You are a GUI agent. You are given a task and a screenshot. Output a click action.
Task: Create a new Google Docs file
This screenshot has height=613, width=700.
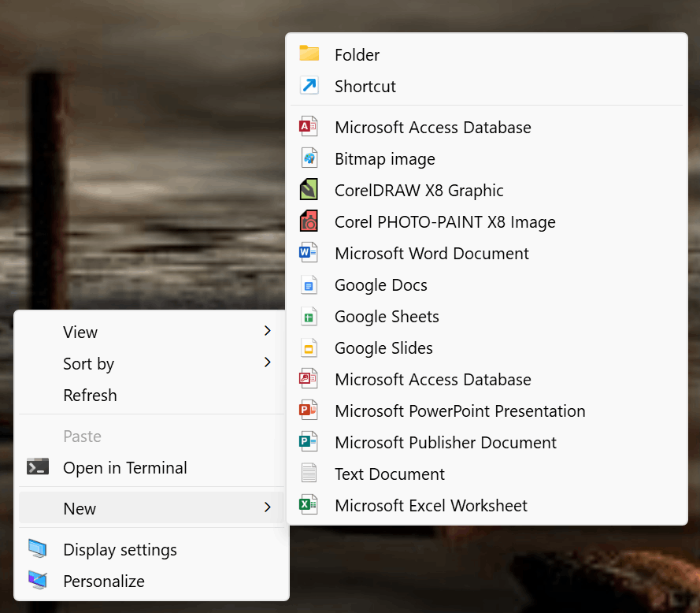click(487, 285)
